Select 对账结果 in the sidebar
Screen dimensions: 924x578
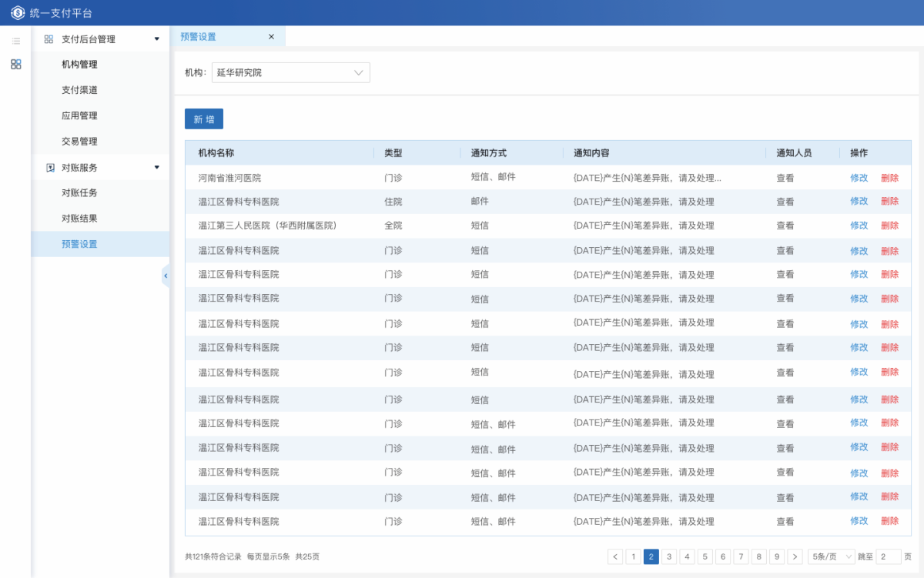[79, 219]
